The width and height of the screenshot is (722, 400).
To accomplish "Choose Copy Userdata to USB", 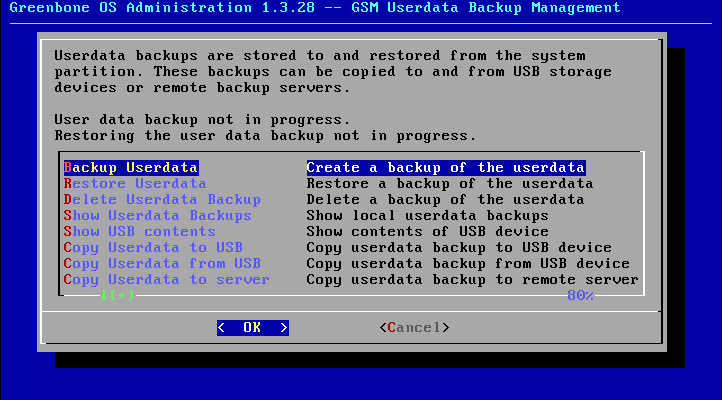I will [153, 248].
